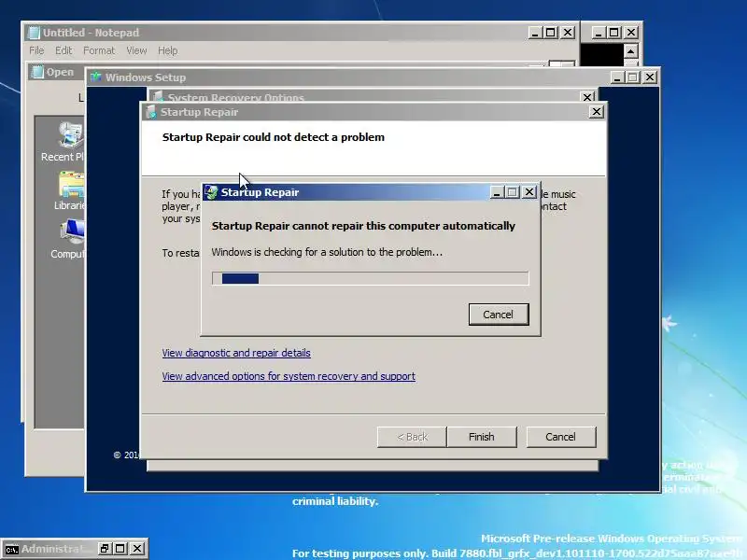This screenshot has width=747, height=560.
Task: Click the cannot repair automatically message
Action: pos(363,226)
